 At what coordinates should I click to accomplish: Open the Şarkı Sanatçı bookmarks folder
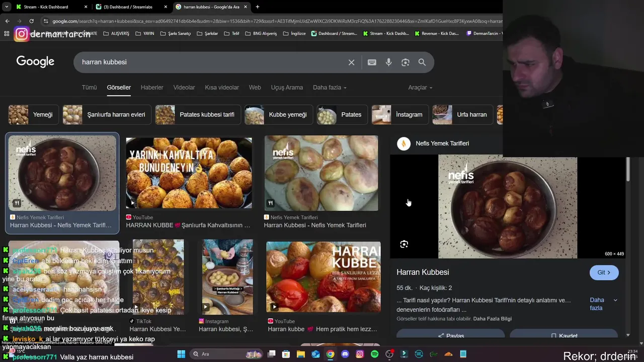tap(176, 34)
